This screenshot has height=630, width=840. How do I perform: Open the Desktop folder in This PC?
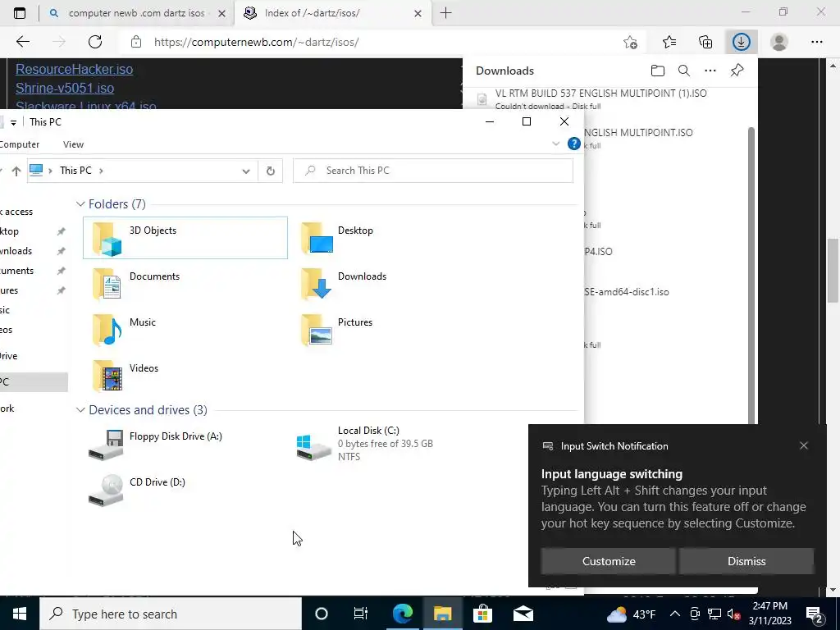click(x=337, y=238)
